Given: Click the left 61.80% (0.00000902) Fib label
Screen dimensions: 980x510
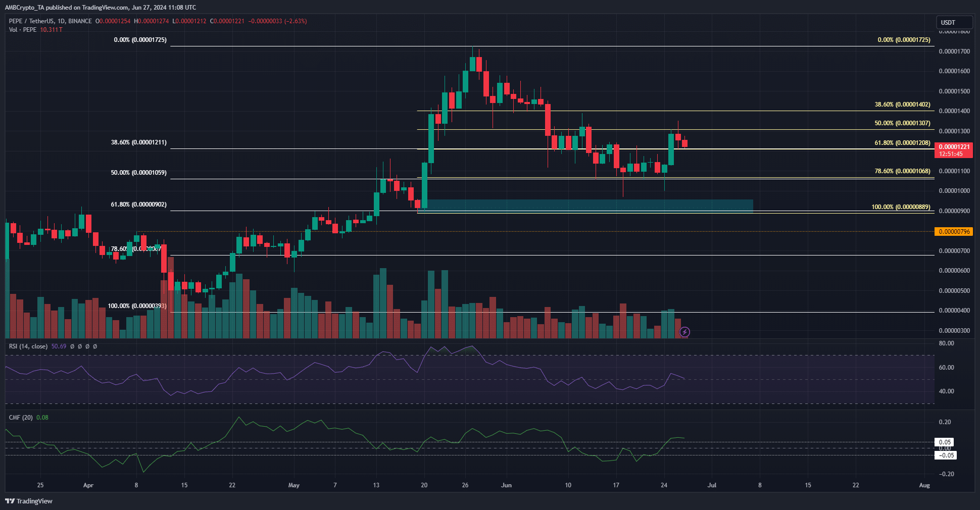Looking at the screenshot, I should (x=138, y=205).
